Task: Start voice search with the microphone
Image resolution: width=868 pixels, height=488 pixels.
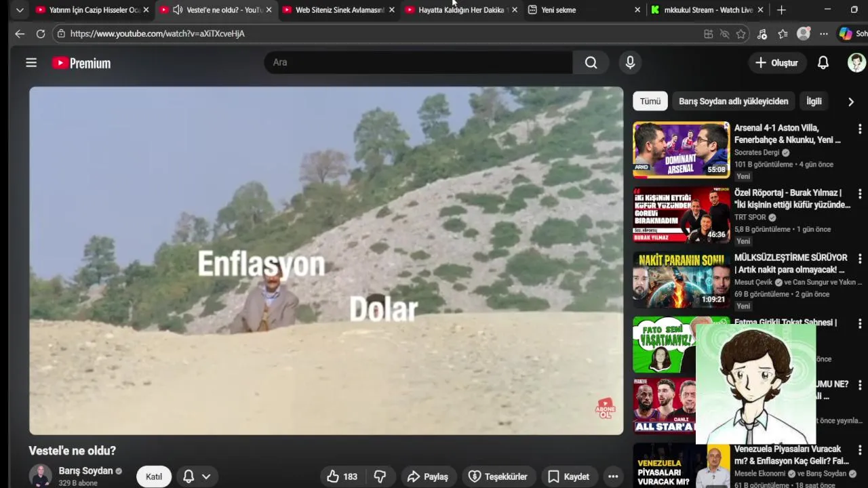Action: click(630, 62)
